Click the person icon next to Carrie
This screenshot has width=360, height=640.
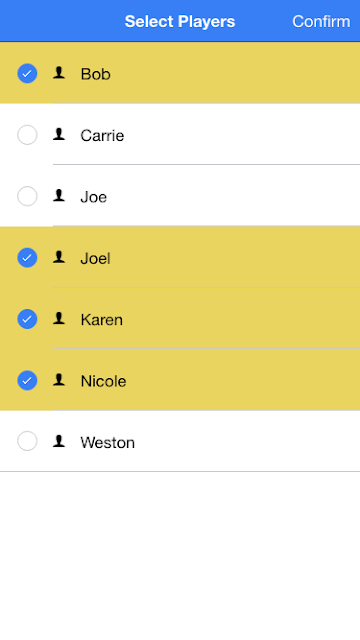pyautogui.click(x=59, y=134)
